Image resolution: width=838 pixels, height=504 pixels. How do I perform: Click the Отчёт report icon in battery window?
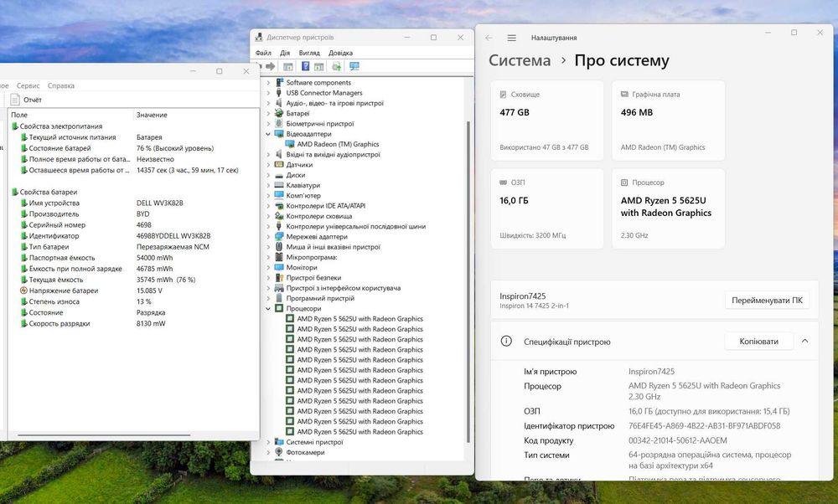[15, 100]
